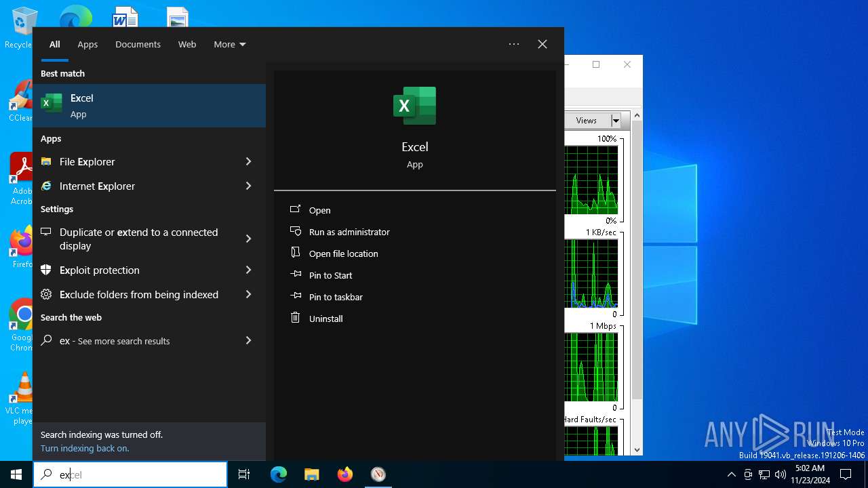Show hidden system tray icons
868x488 pixels.
point(731,474)
